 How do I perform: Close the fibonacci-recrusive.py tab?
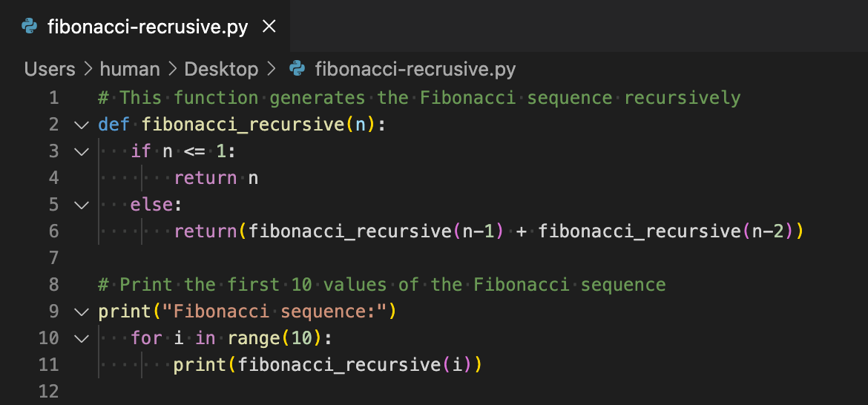point(269,26)
